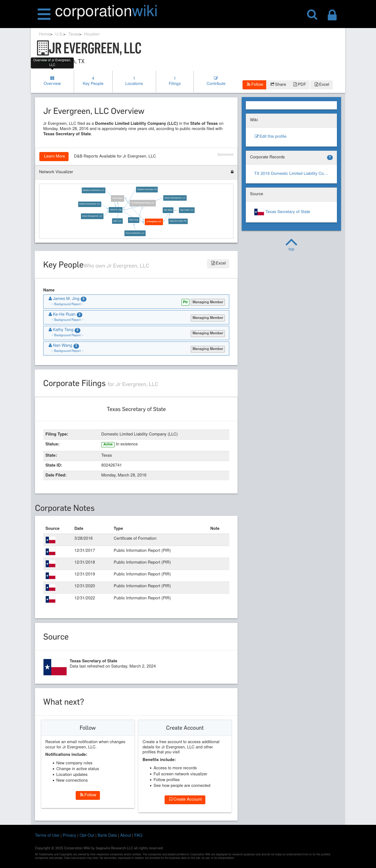Click Texas breadcrumb
The image size is (376, 868).
click(73, 34)
